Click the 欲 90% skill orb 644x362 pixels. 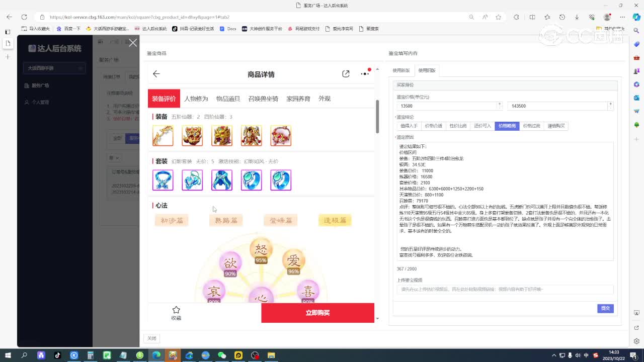pyautogui.click(x=230, y=264)
